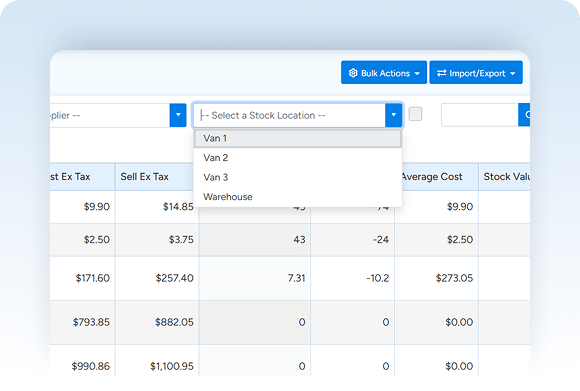The width and height of the screenshot is (580, 391).
Task: Click the -10.2 value cell
Action: [353, 278]
